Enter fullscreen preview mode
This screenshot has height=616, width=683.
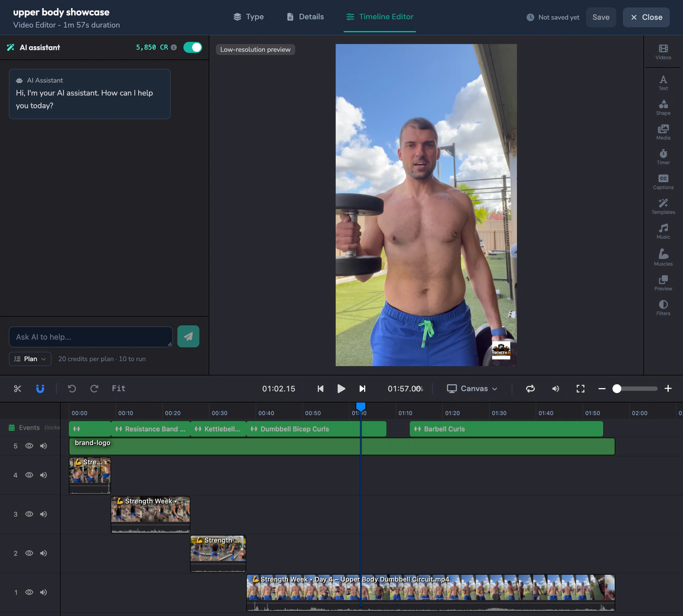(x=581, y=389)
